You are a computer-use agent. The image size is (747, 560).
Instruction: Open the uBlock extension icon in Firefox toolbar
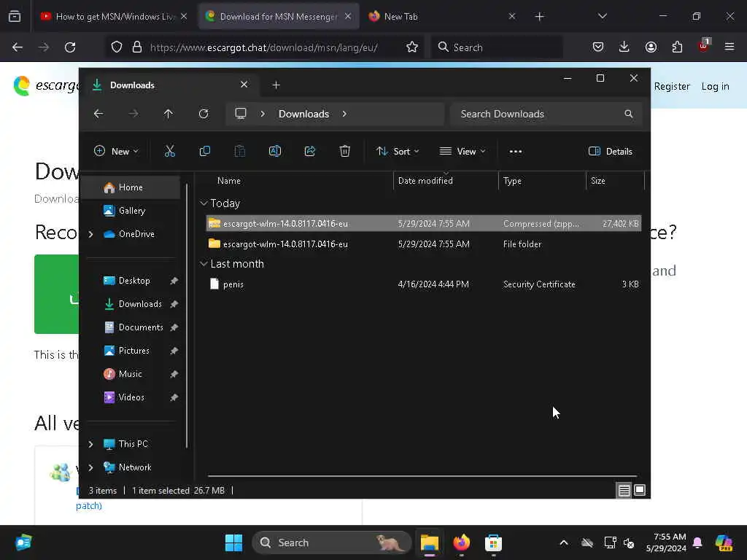tap(704, 46)
